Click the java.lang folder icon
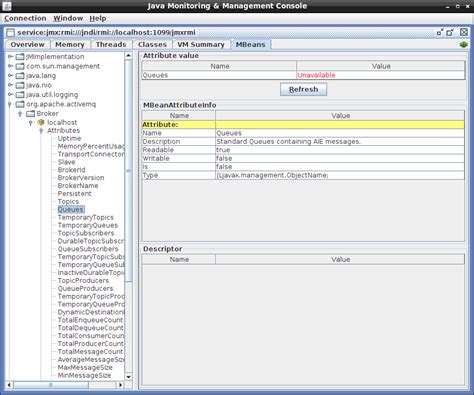Screen dimensions: 474x395 [x=20, y=76]
